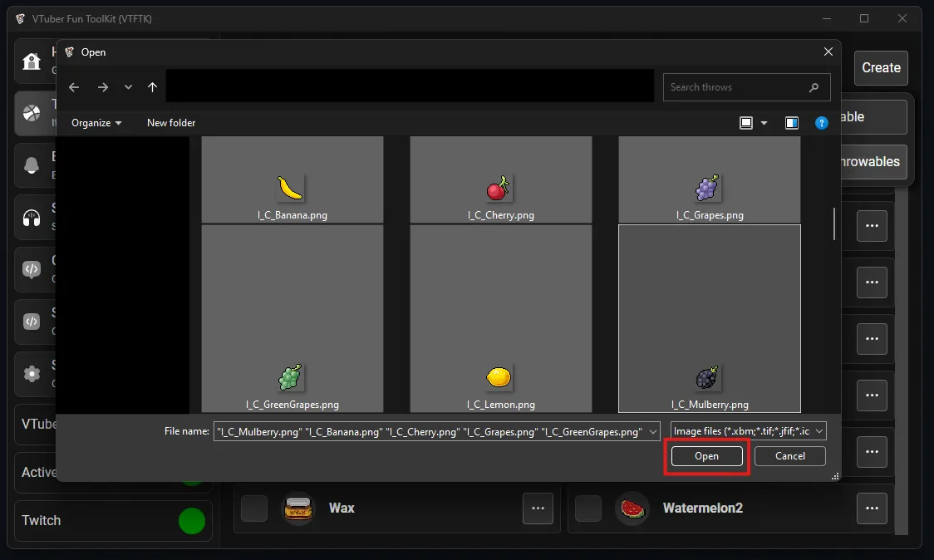Select the I_C_Cherry.png thumbnail

tap(500, 189)
